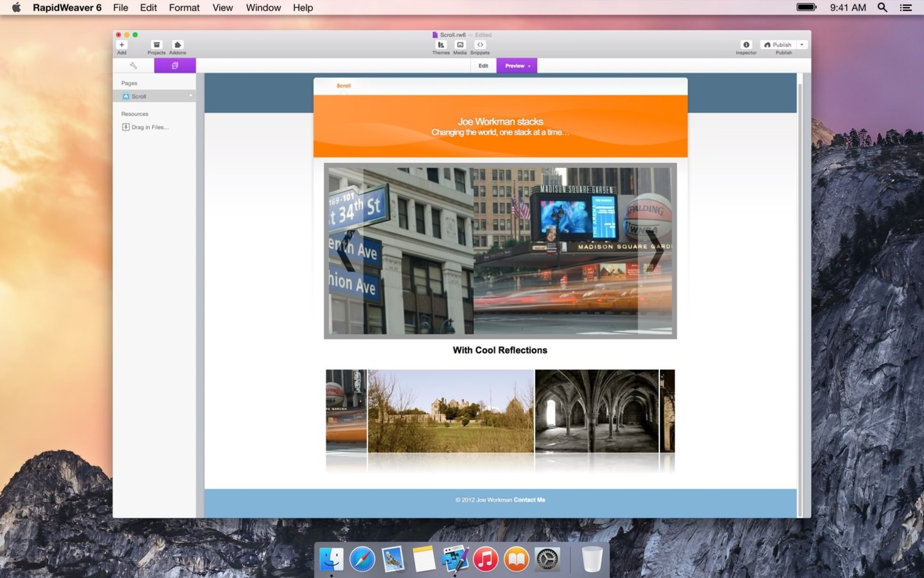Click the Scroll.rw6 document title icon
This screenshot has height=578, width=924.
pyautogui.click(x=435, y=35)
